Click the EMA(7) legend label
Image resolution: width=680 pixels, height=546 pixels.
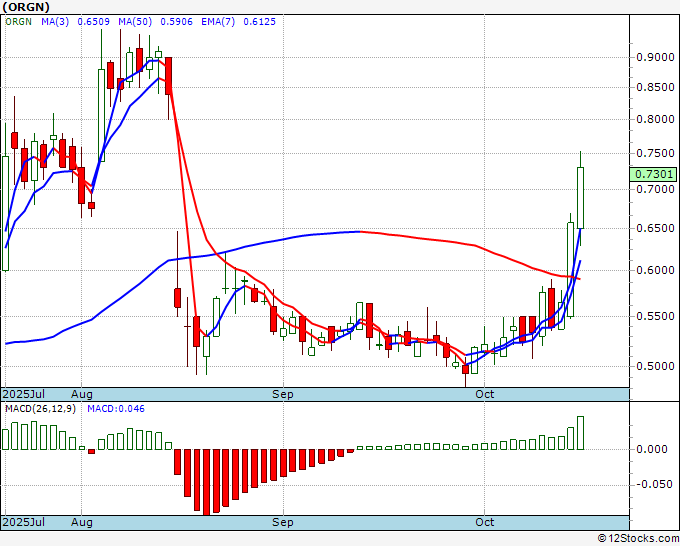218,21
